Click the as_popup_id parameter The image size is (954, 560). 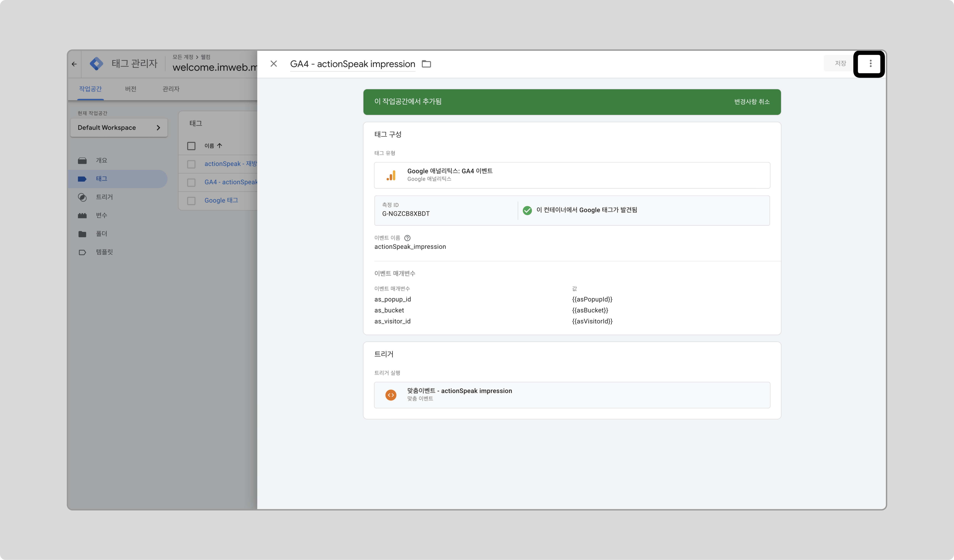tap(393, 300)
